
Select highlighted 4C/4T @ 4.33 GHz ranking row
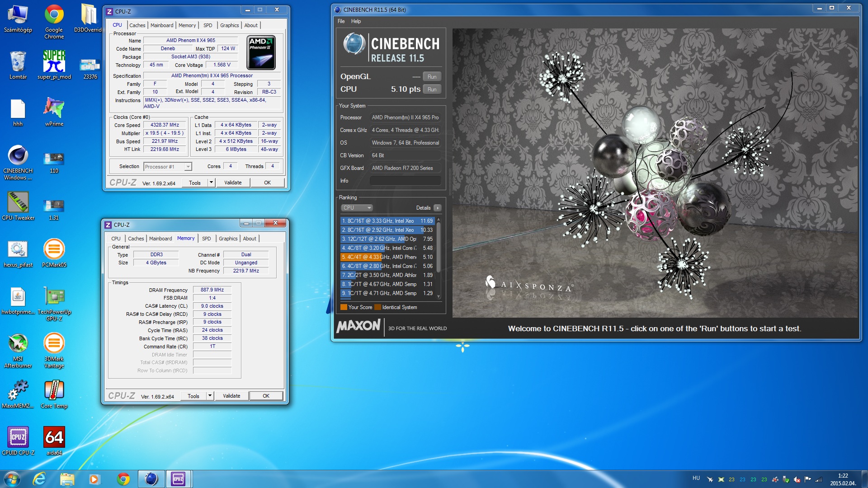tap(387, 257)
